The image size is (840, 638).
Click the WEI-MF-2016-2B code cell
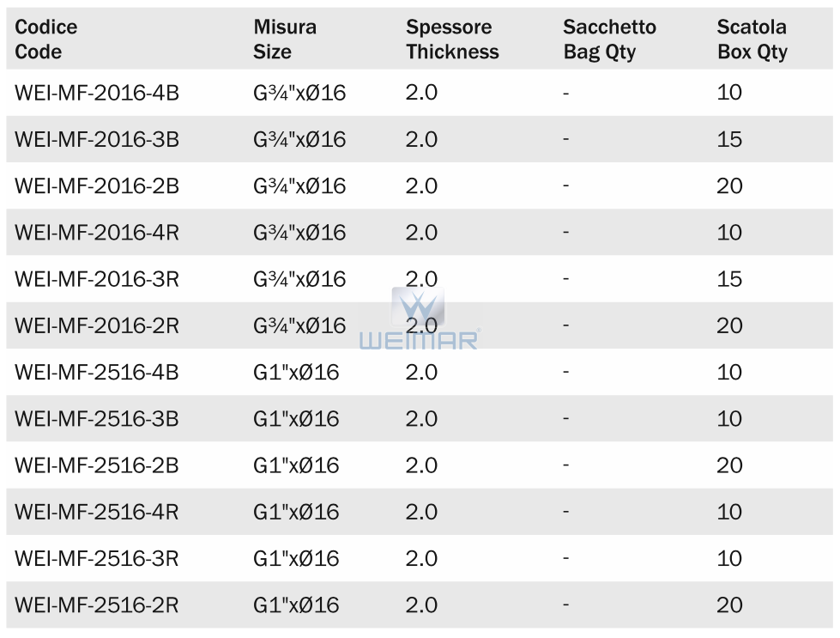point(97,185)
